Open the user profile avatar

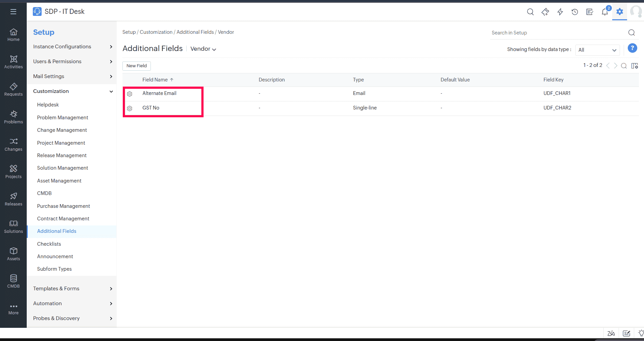coord(636,12)
